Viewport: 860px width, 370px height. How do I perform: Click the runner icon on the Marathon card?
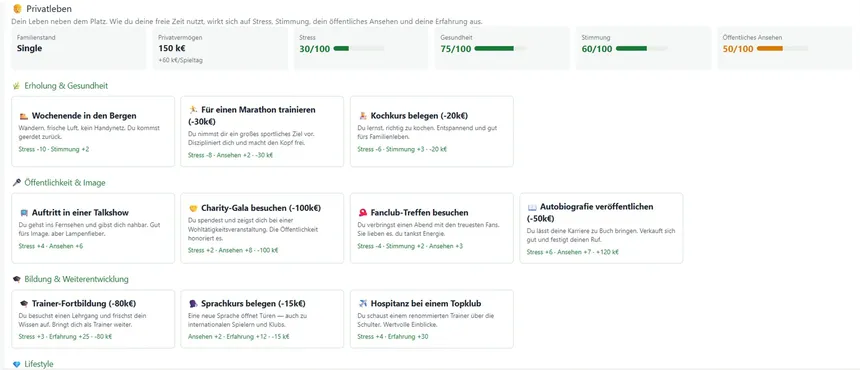pyautogui.click(x=193, y=110)
